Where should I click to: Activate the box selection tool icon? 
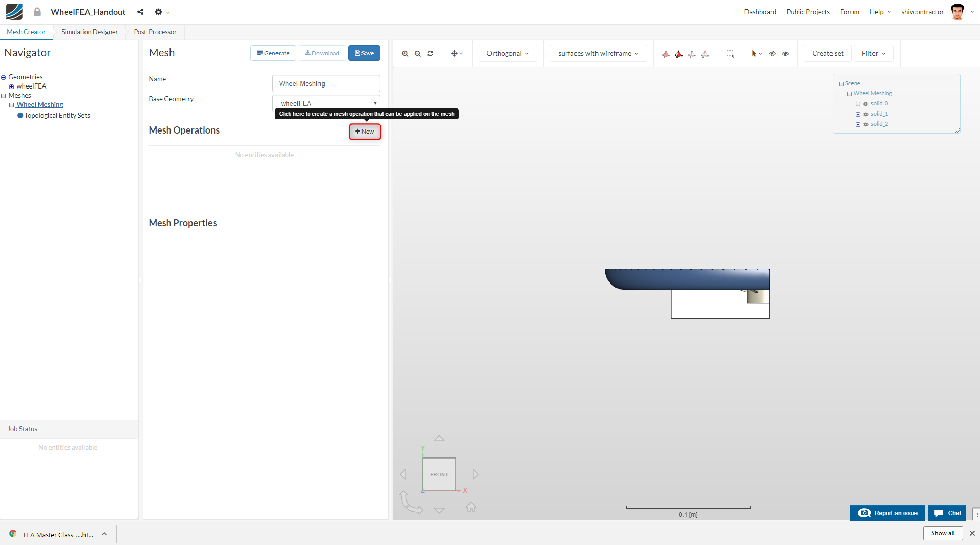[730, 54]
